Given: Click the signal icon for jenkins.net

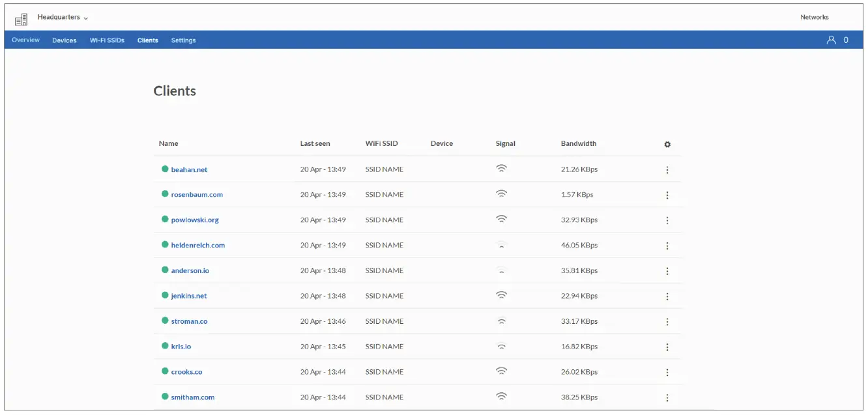Looking at the screenshot, I should click(x=501, y=295).
